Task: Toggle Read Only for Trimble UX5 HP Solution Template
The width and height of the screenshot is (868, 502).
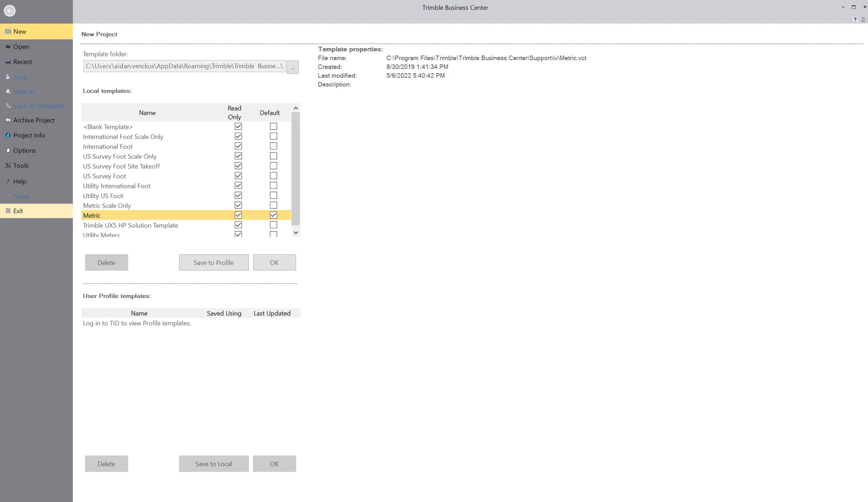Action: click(238, 225)
